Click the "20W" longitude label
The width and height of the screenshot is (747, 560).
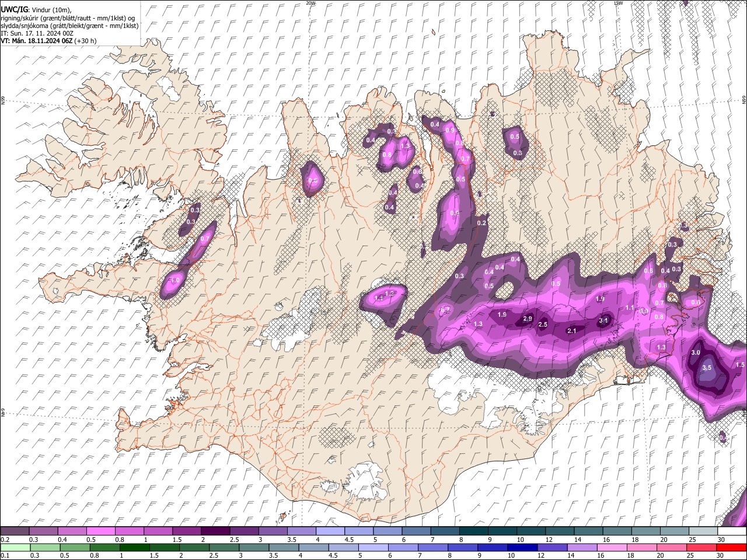tap(311, 3)
